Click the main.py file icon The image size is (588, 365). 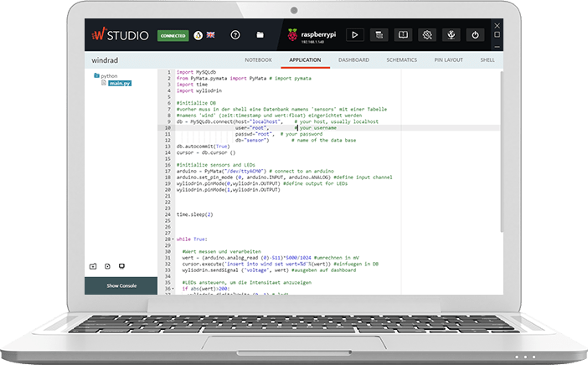tap(104, 83)
